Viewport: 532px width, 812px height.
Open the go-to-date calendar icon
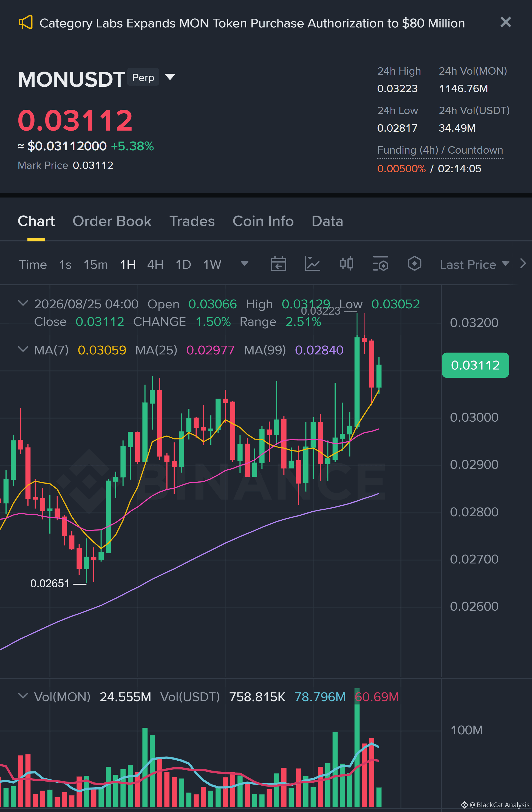[278, 264]
